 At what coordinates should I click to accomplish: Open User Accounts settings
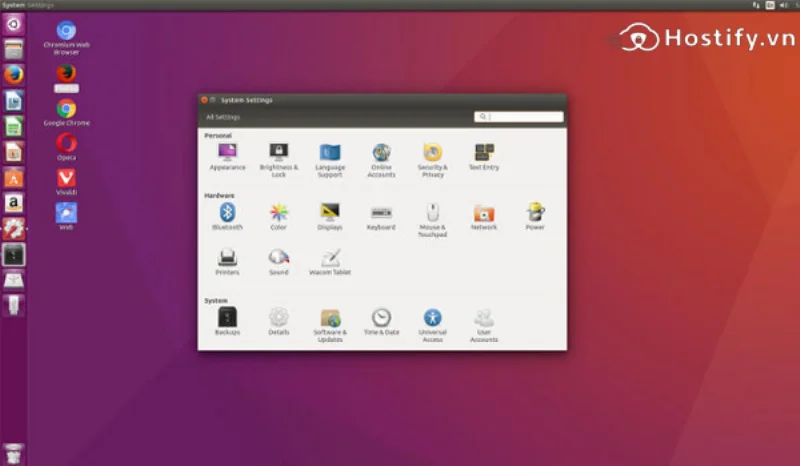coord(484,325)
